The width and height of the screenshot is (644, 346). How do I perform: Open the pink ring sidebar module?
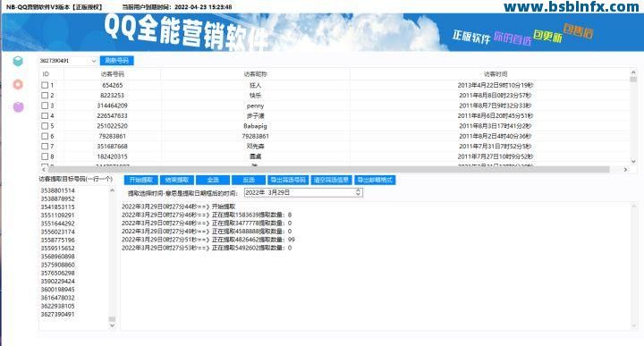click(18, 84)
